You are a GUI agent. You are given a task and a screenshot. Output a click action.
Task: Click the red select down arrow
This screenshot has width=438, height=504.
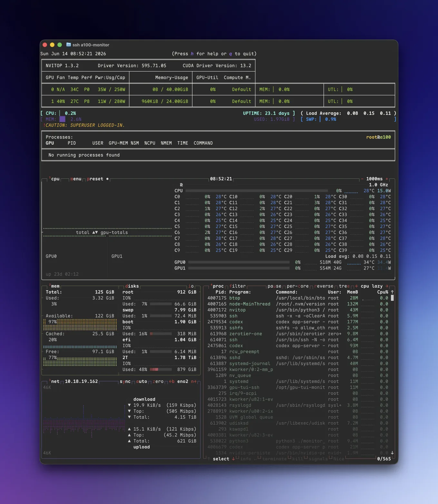(233, 459)
